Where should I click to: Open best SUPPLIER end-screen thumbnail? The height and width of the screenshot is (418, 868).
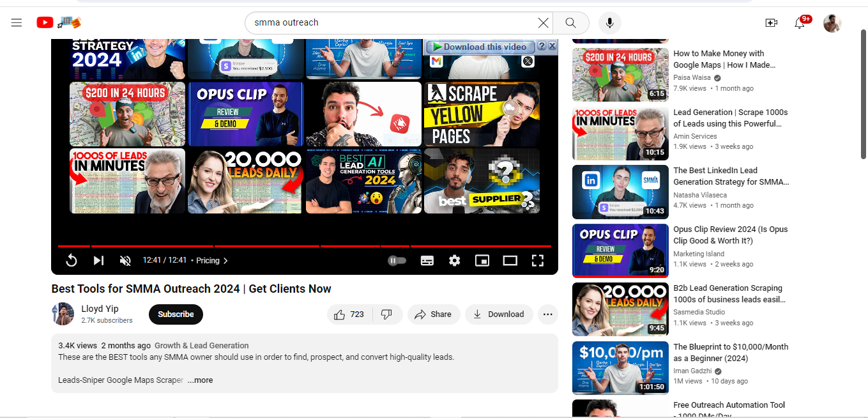pos(482,181)
